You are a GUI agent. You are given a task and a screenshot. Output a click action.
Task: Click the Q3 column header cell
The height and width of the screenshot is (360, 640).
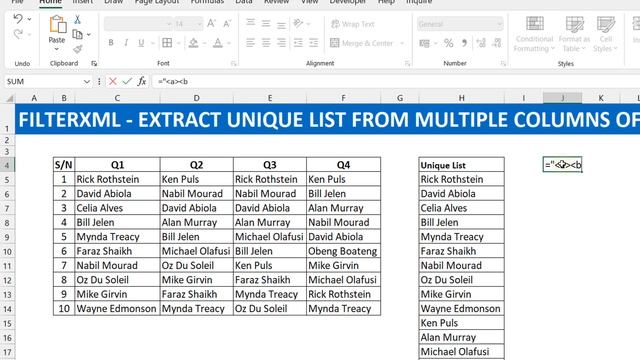coord(270,165)
